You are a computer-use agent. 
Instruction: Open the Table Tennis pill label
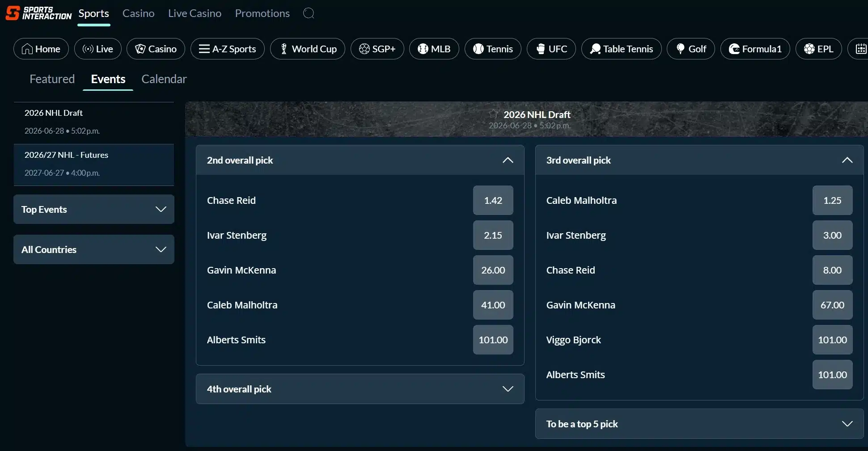point(628,49)
